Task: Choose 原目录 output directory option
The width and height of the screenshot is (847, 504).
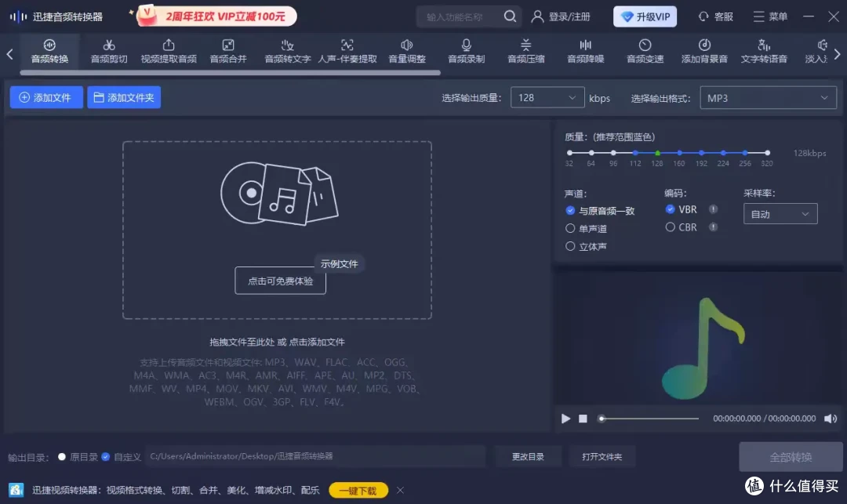Action: click(78, 457)
